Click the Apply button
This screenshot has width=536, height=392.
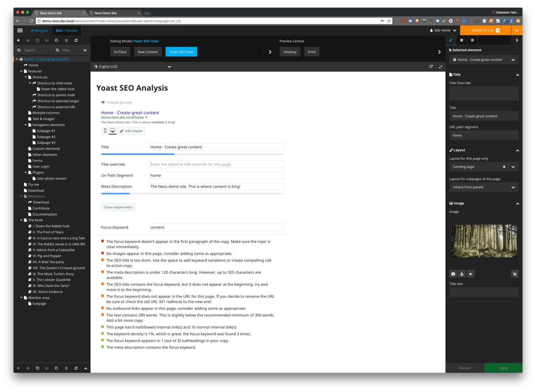pyautogui.click(x=503, y=368)
